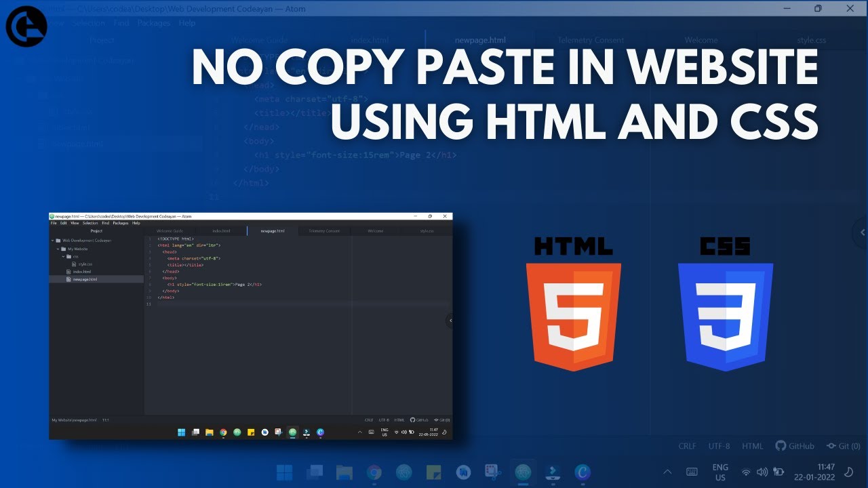
Task: Switch to Welcome Guide tab in inset window
Action: [170, 231]
